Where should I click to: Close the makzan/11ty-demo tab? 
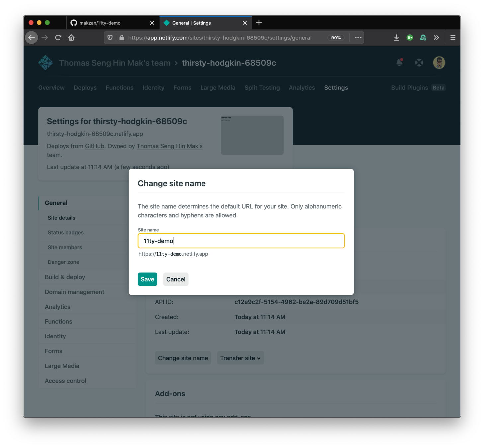coord(152,23)
